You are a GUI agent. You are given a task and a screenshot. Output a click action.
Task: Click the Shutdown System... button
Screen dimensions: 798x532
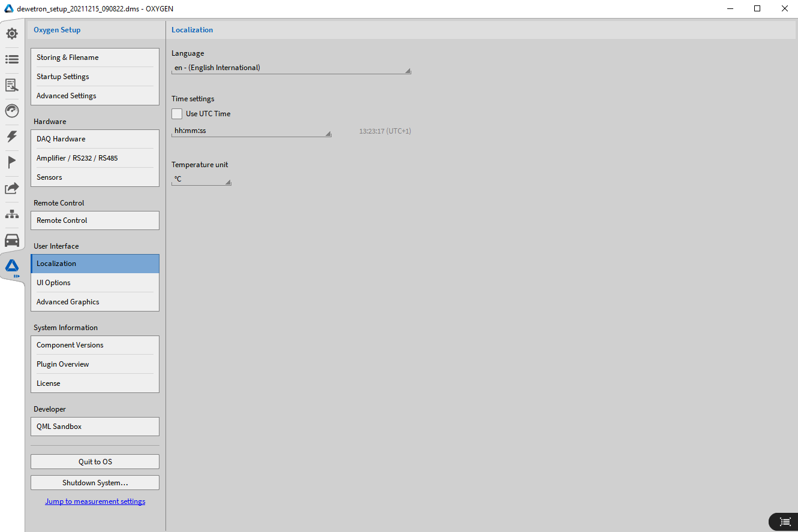(x=95, y=483)
